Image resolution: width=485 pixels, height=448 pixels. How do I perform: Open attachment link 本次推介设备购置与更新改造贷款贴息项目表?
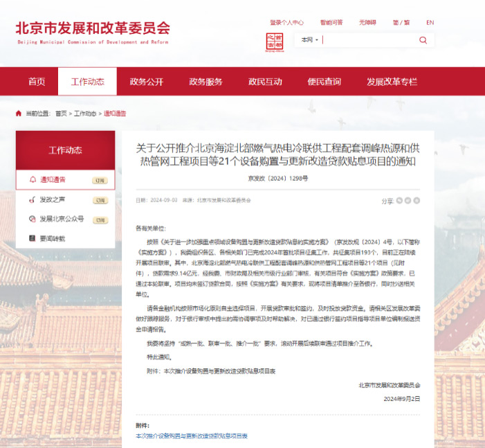coord(191,436)
